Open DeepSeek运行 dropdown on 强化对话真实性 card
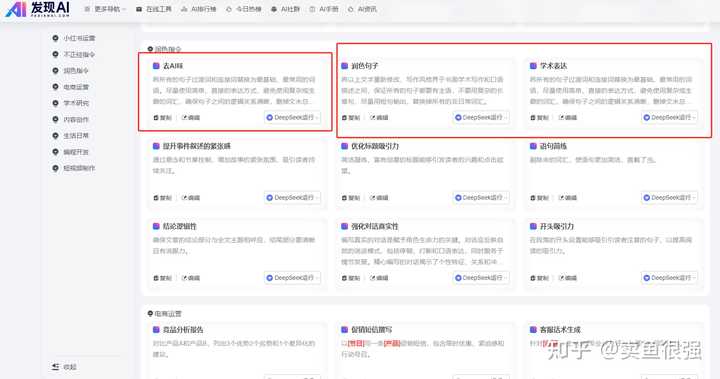The width and height of the screenshot is (720, 379). [481, 278]
